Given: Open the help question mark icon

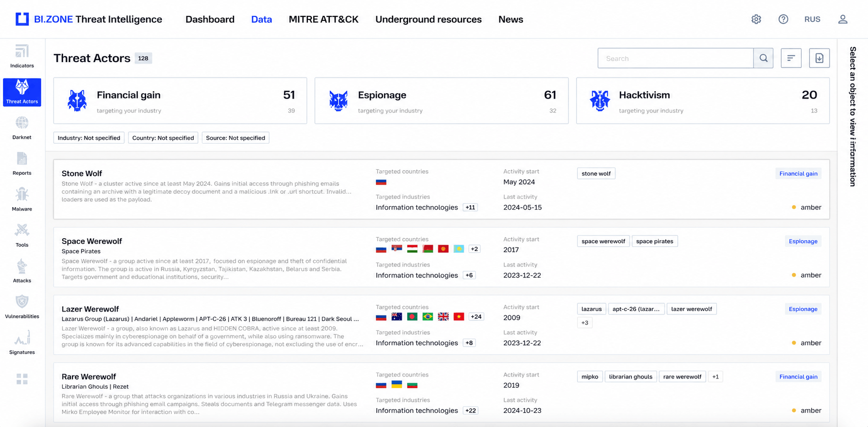Looking at the screenshot, I should tap(783, 19).
